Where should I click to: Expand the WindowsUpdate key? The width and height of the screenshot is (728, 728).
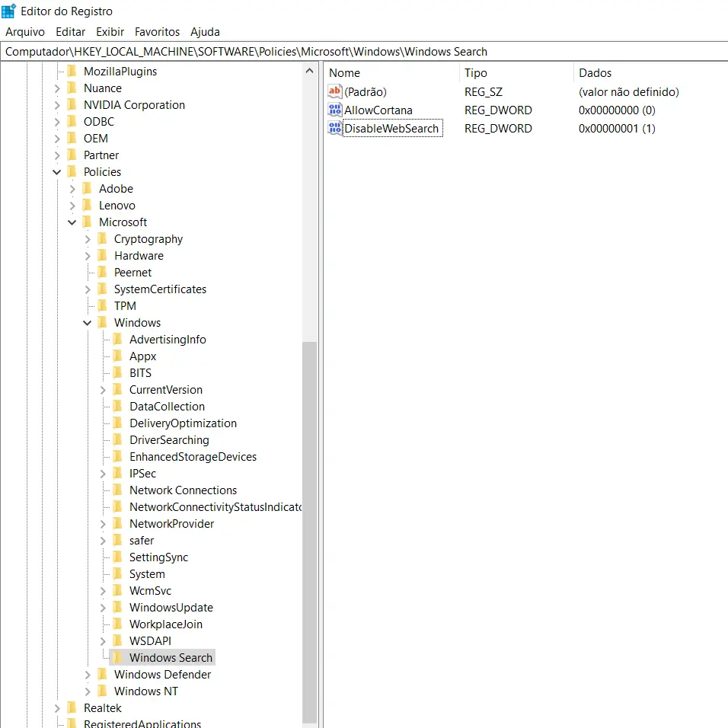pyautogui.click(x=103, y=607)
